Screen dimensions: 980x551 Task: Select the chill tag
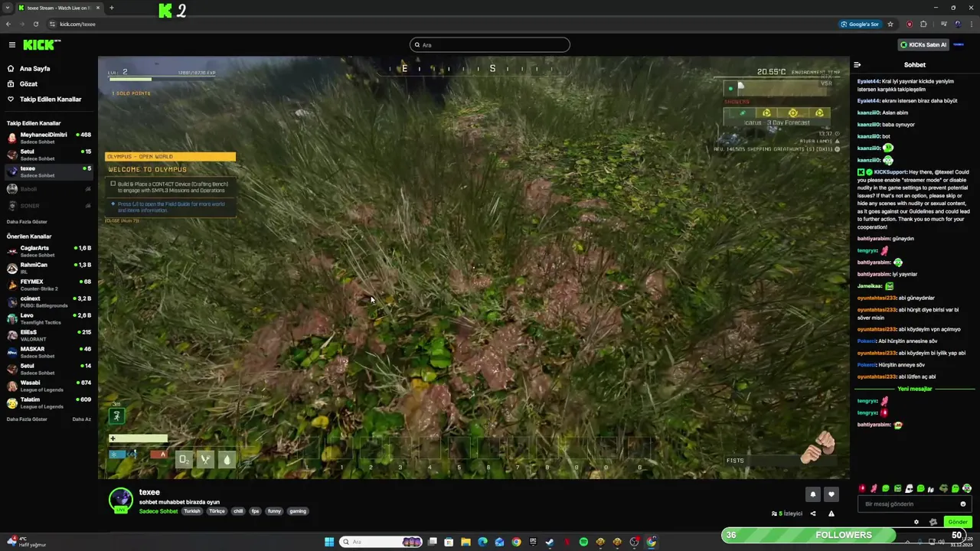[238, 511]
